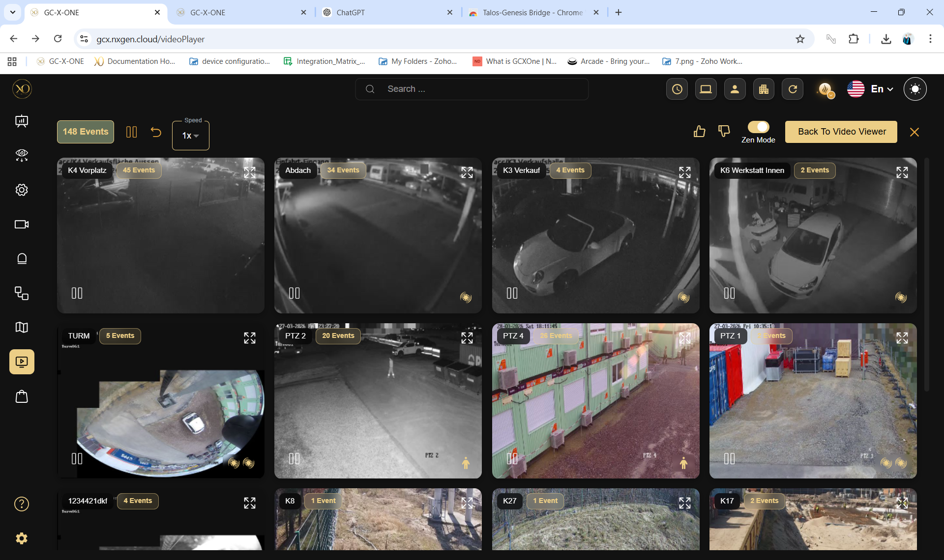Open the clock history icon in header
The height and width of the screenshot is (560, 944).
point(677,89)
